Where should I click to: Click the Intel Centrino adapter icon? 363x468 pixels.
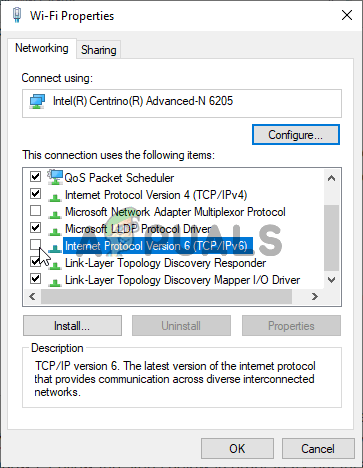37,101
